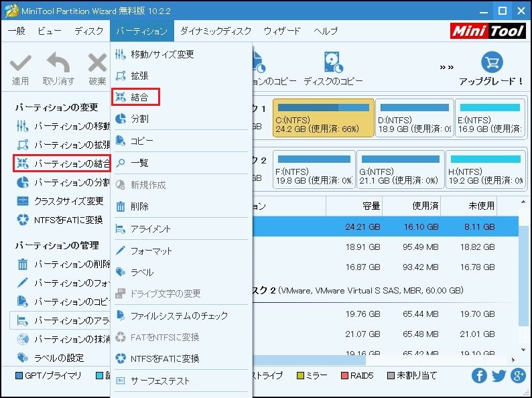Click パーティションの結合 in the left panel

63,163
